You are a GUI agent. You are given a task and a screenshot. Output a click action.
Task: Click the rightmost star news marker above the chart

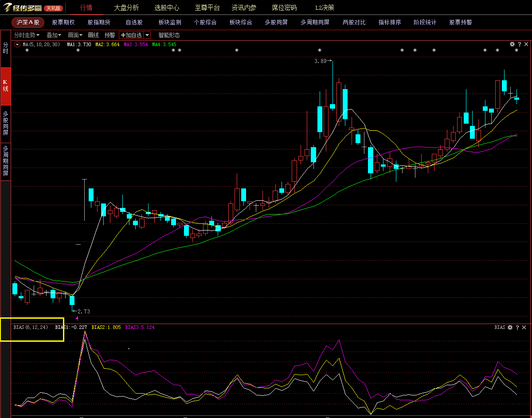click(x=516, y=51)
